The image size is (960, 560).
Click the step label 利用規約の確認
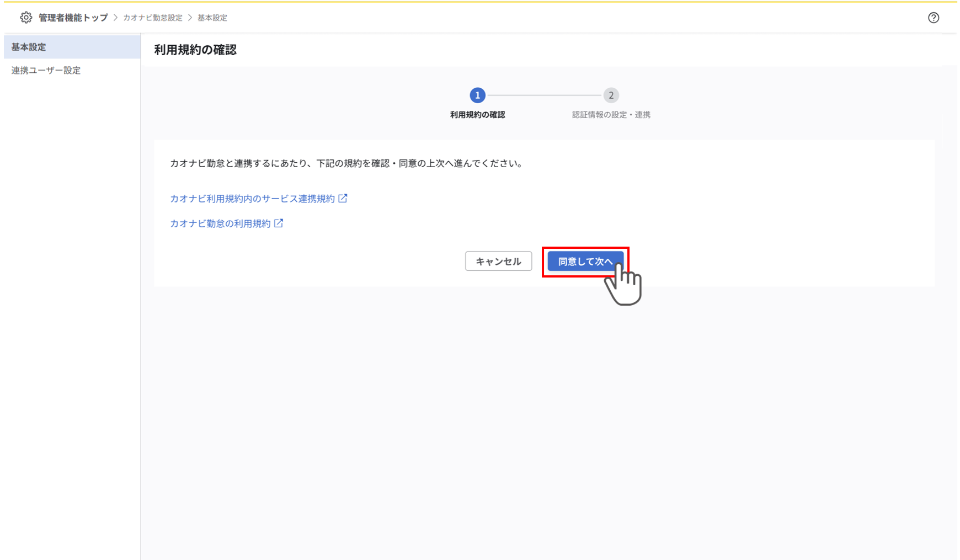[x=477, y=114]
